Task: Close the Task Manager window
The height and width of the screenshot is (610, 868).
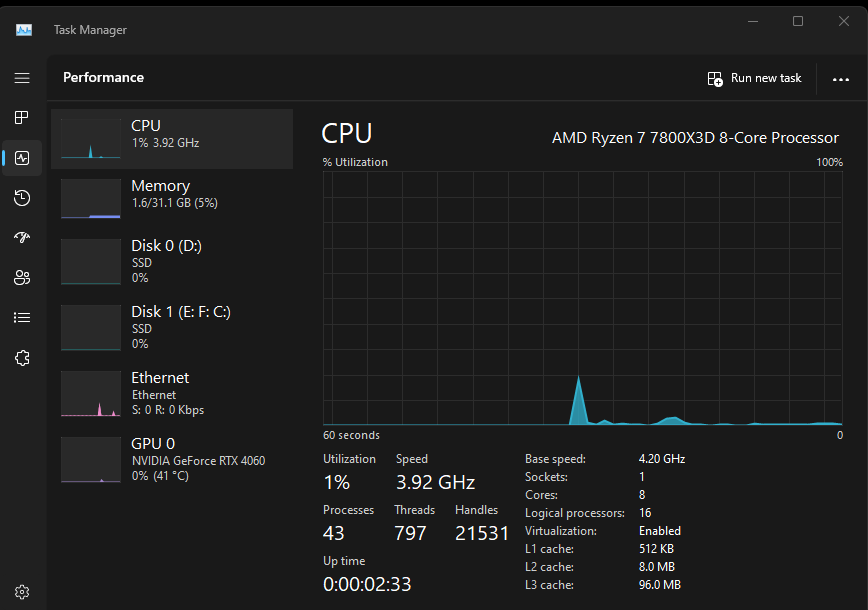Action: [x=844, y=21]
